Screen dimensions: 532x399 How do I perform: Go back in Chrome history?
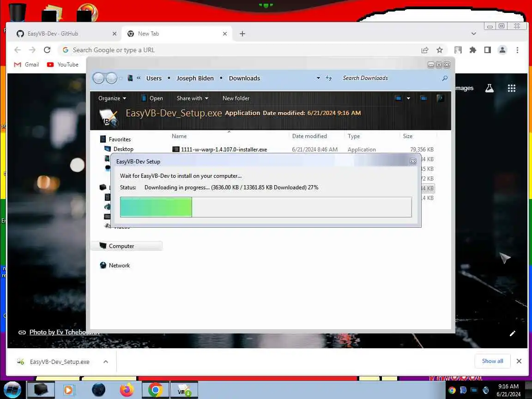pos(18,50)
